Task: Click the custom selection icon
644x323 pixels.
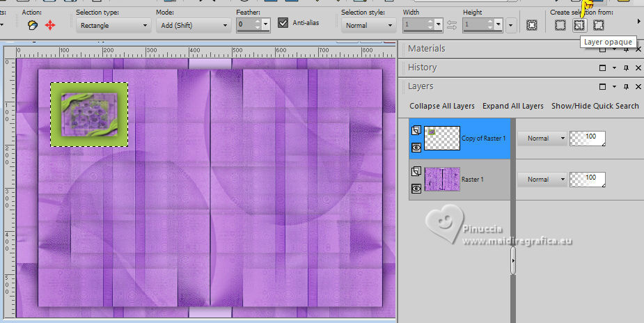Action: [532, 26]
